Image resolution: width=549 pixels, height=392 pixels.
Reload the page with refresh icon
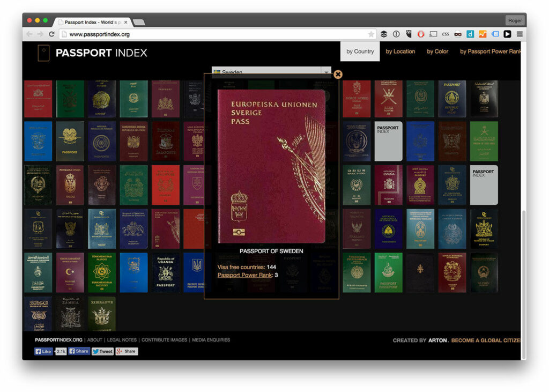coord(51,34)
